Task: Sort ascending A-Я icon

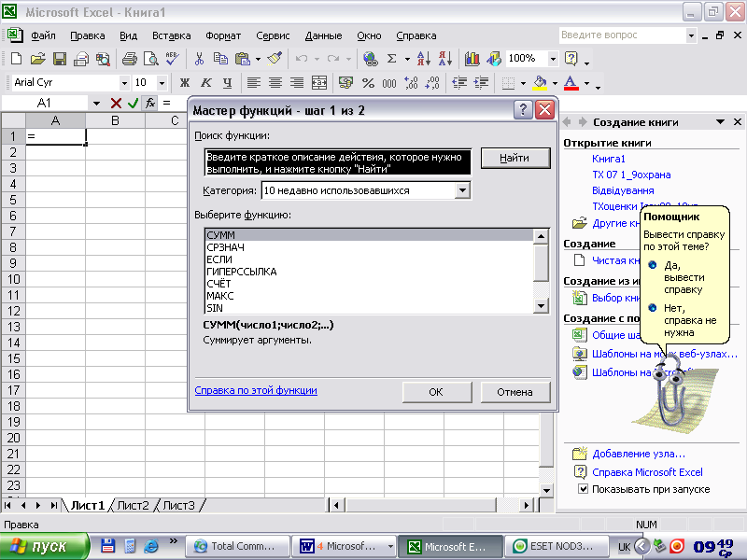Action: (424, 59)
